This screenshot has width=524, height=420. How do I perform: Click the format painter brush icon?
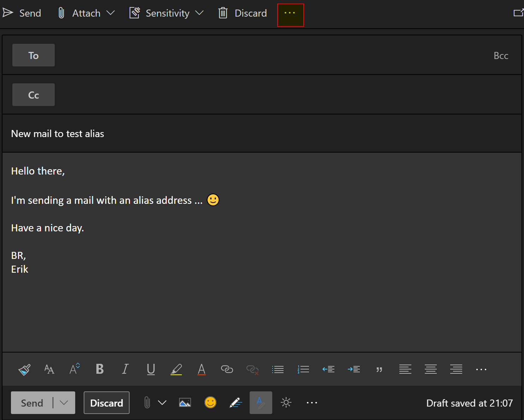coord(24,369)
